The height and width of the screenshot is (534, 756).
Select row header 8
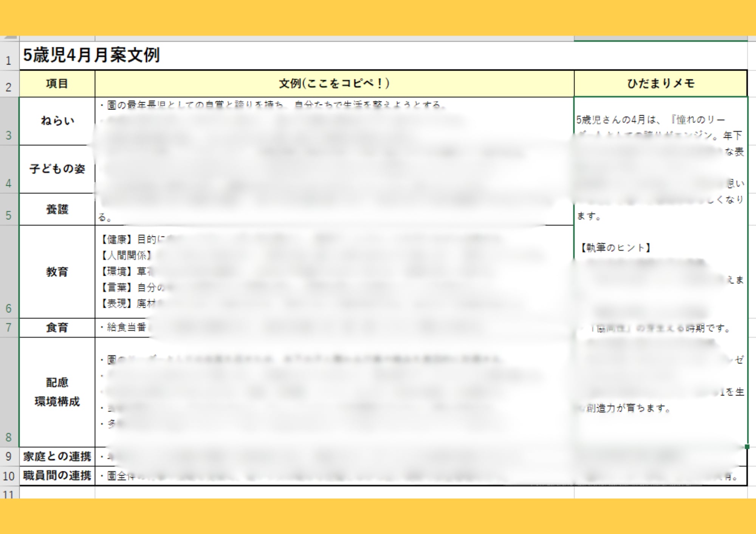[x=9, y=392]
